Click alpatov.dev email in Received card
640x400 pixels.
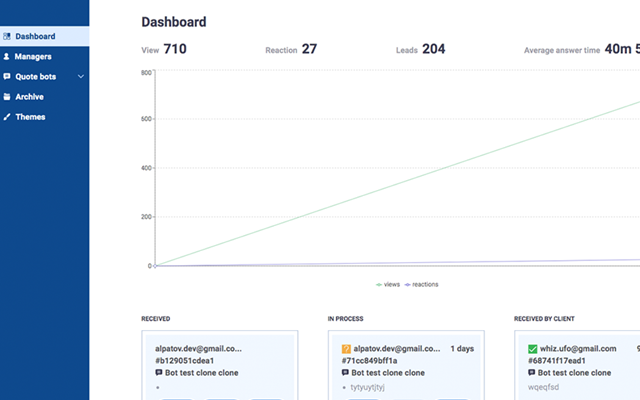point(198,349)
